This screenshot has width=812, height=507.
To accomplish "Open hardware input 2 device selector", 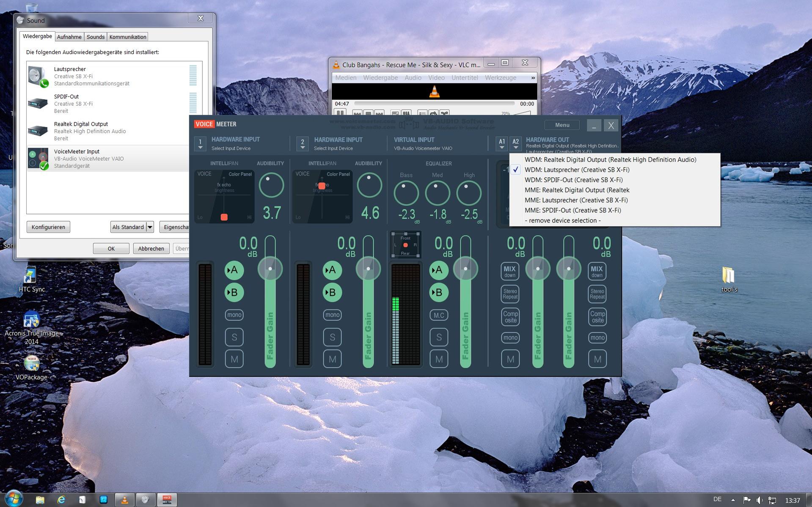I will tap(302, 144).
